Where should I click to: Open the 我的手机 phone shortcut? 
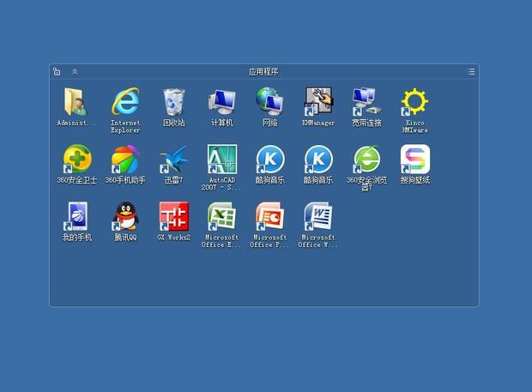tap(77, 216)
